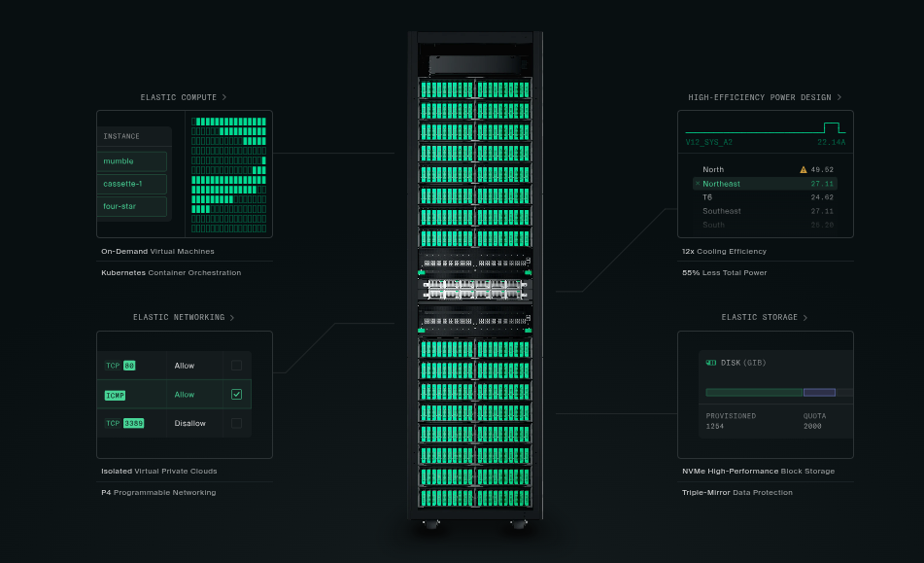Click the warning triangle icon beside North

point(804,169)
